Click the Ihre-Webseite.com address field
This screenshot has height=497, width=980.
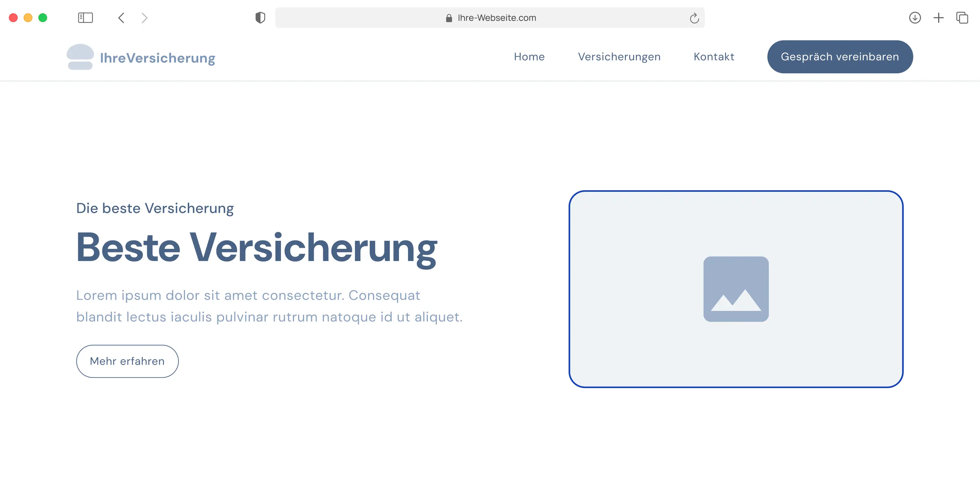[497, 18]
